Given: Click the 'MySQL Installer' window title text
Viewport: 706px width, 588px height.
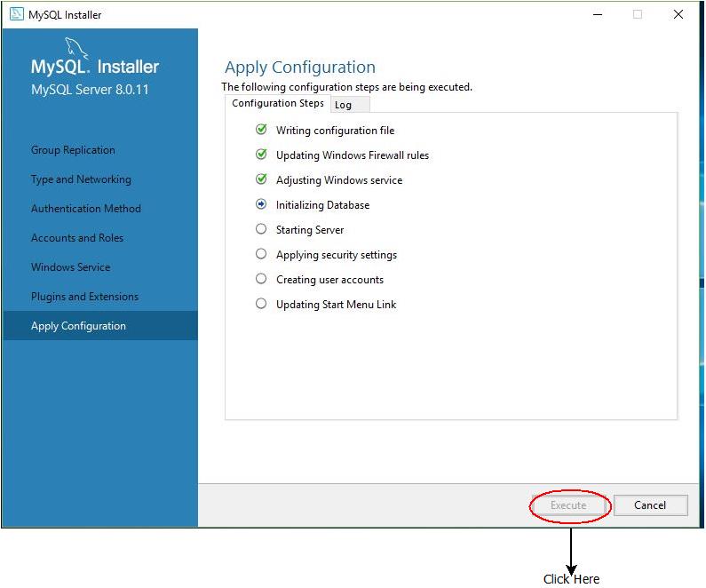Looking at the screenshot, I should (65, 15).
